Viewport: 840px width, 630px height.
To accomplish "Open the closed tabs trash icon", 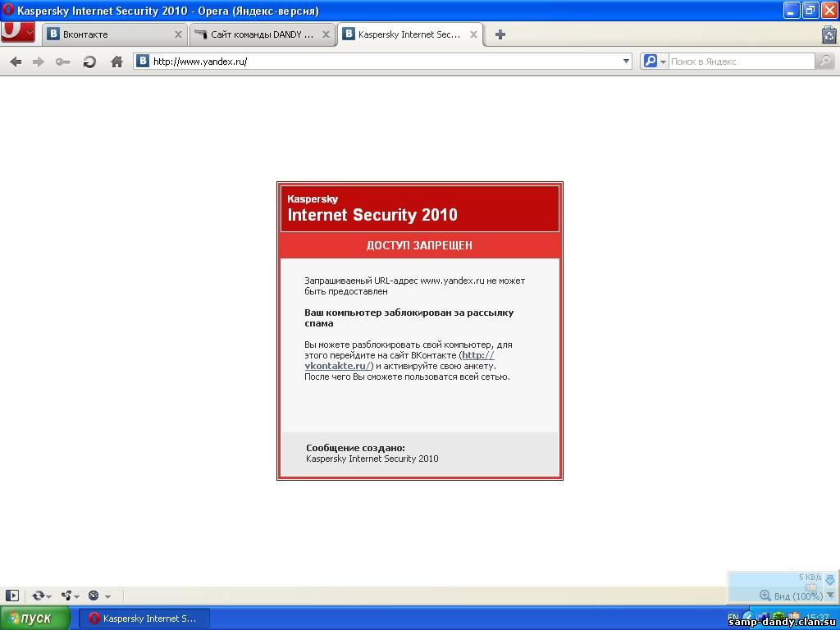I will (829, 34).
